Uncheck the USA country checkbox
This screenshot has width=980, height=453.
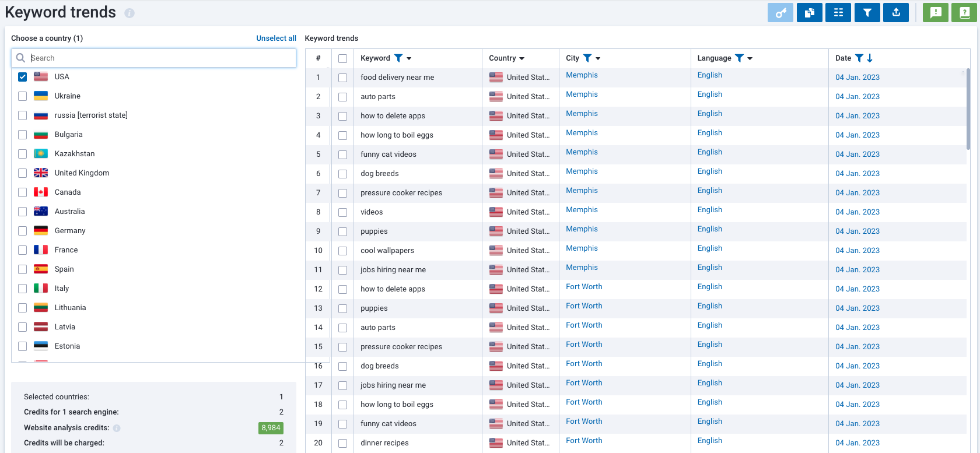[22, 77]
